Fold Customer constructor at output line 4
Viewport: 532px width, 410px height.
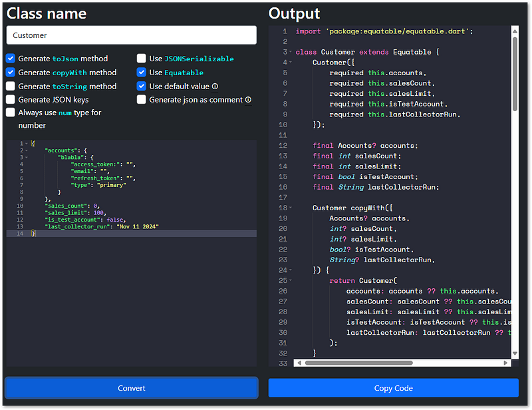(291, 63)
